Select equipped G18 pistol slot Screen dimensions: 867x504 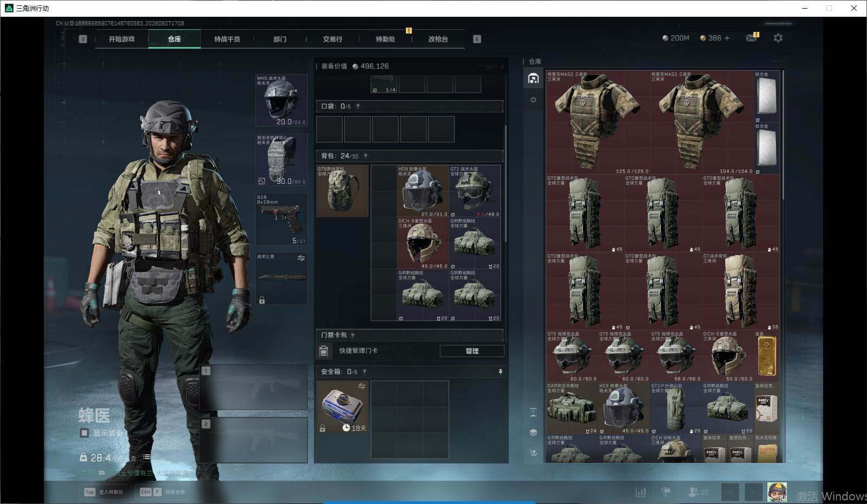(x=281, y=220)
